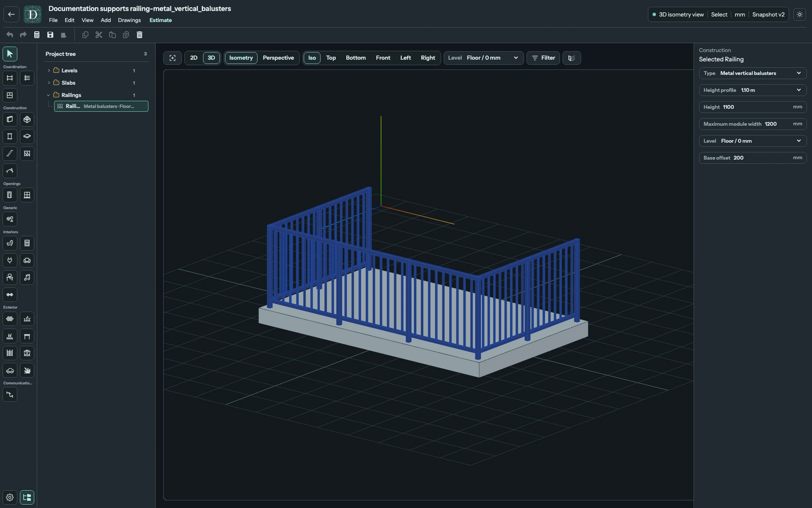812x508 pixels.
Task: Select the arrow pointer selection tool
Action: [x=10, y=54]
